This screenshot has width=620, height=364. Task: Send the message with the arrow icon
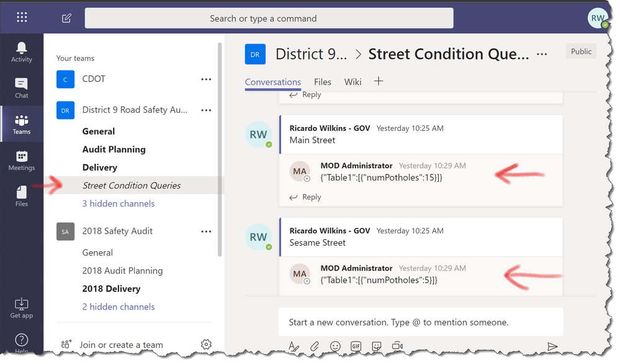click(x=552, y=347)
